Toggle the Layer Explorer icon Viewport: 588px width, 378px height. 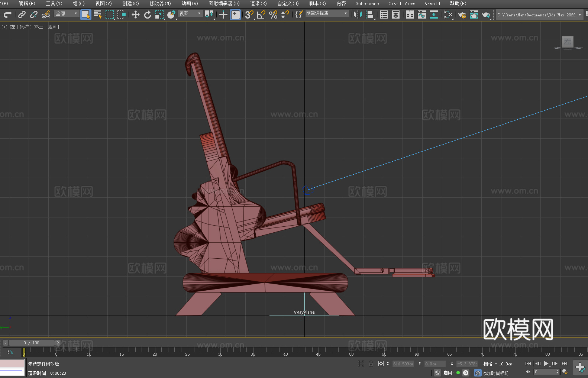click(396, 14)
